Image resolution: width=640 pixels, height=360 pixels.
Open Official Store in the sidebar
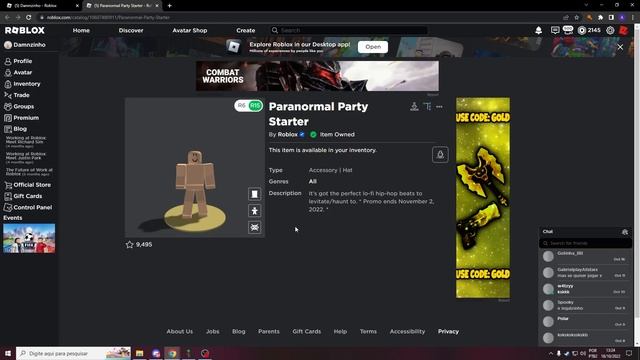(27, 184)
